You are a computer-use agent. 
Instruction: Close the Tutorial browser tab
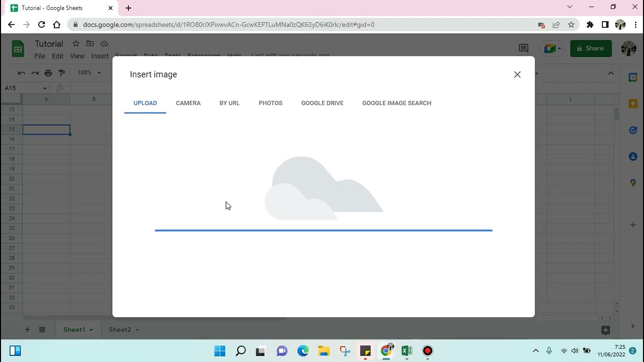tap(110, 8)
